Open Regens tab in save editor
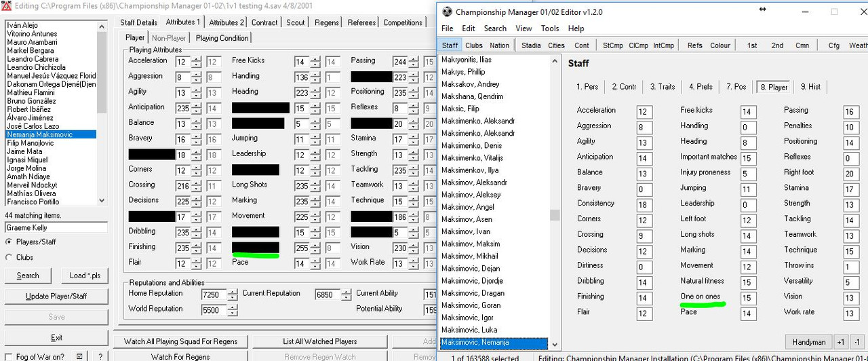The height and width of the screenshot is (361, 868). [327, 22]
